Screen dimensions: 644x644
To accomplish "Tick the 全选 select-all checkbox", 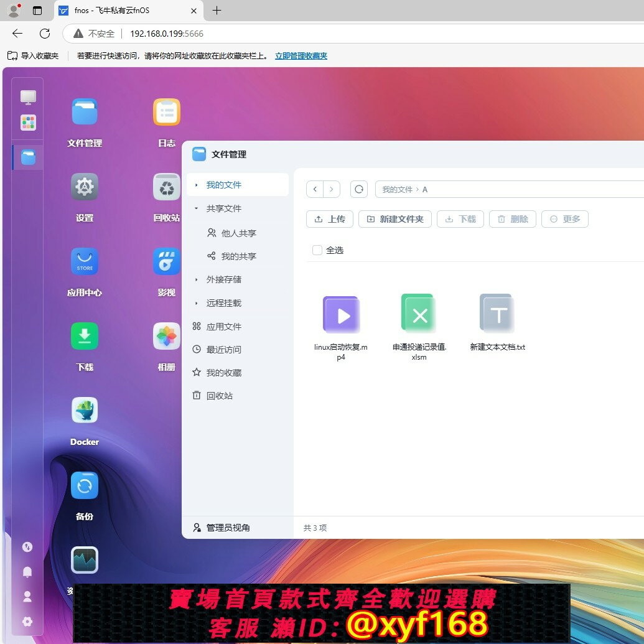I will (317, 250).
